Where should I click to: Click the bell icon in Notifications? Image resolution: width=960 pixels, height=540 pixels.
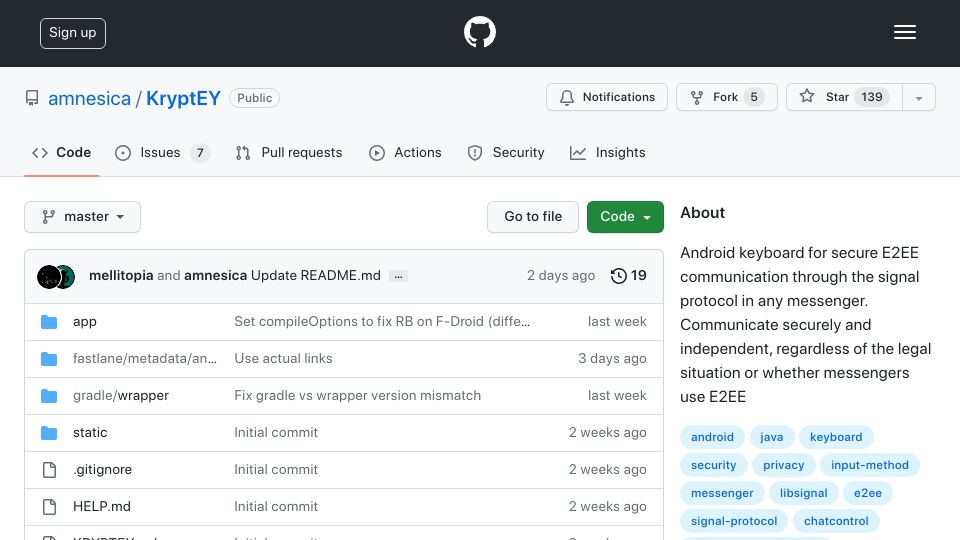[567, 97]
